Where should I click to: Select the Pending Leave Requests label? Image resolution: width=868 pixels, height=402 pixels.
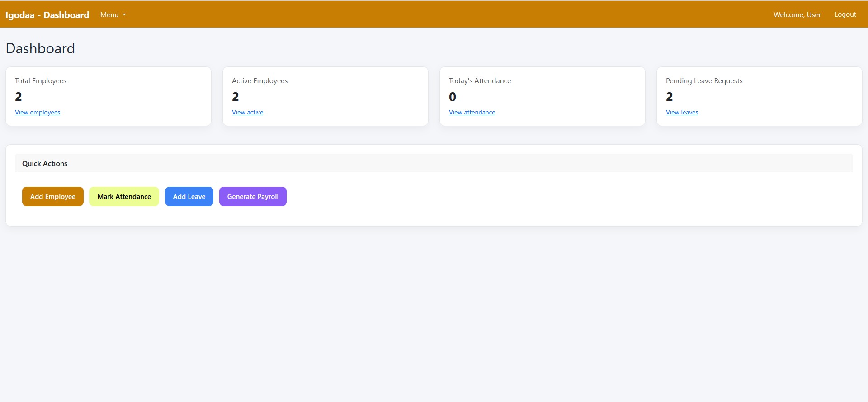point(704,80)
